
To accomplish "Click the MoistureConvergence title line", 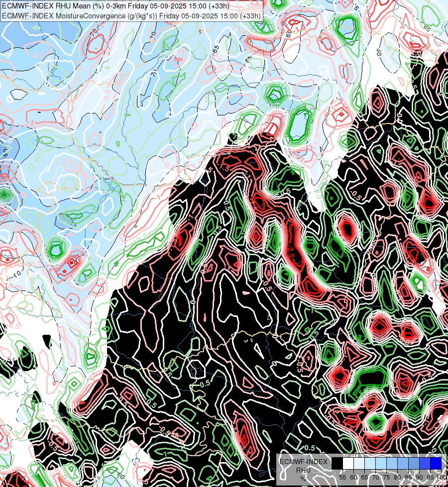I will pyautogui.click(x=131, y=16).
